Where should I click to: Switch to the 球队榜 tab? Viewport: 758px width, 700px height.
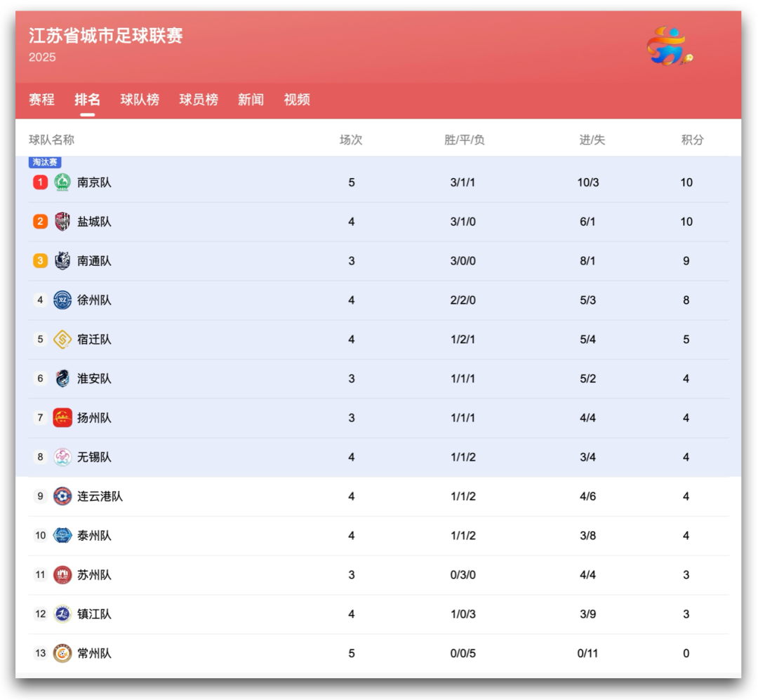140,100
